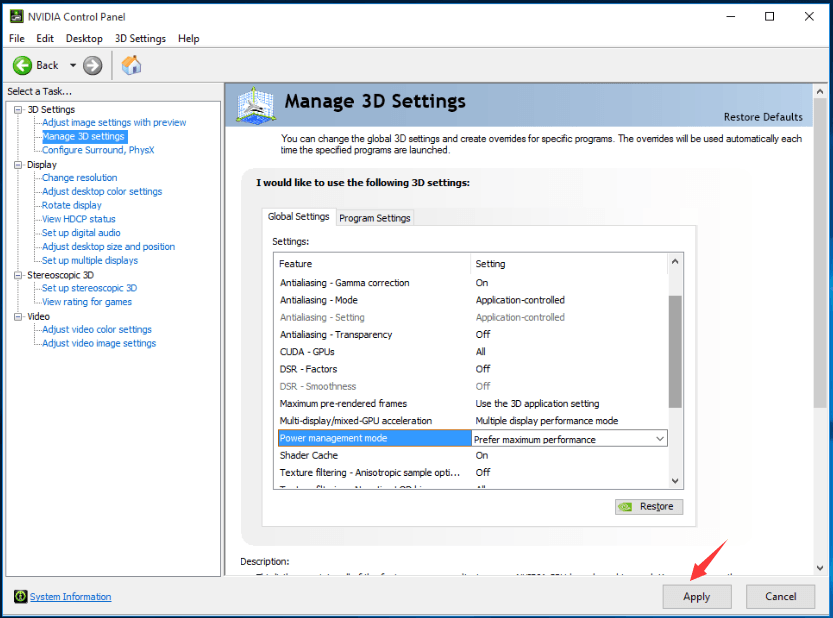Open the 3D Settings menu

pyautogui.click(x=140, y=38)
